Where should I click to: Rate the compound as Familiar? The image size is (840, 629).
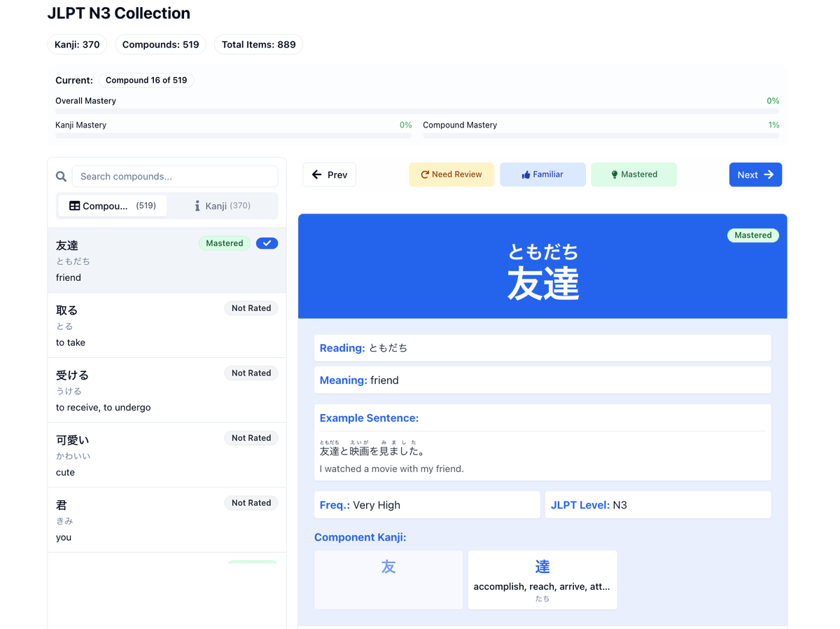point(542,174)
